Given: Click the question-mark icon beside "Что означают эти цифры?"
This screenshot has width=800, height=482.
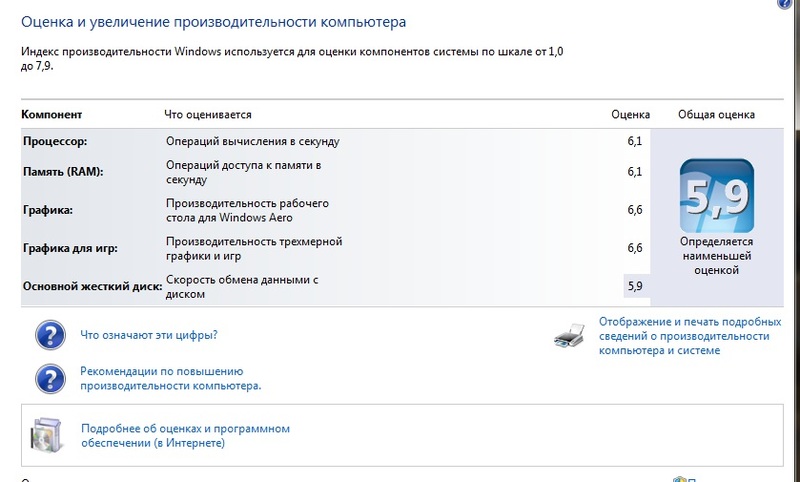Looking at the screenshot, I should (49, 334).
